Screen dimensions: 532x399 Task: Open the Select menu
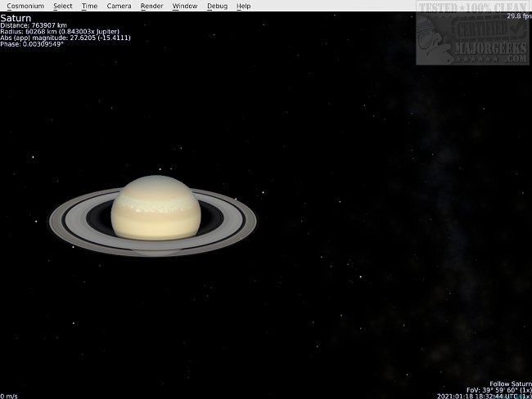(x=63, y=6)
